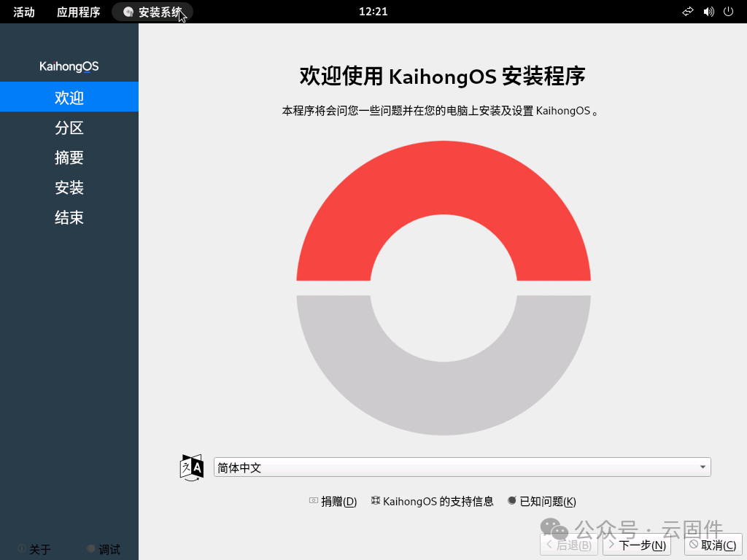Viewport: 747px width, 560px height.
Task: Click the 本程序将会问您一些问题 description text
Action: 440,111
